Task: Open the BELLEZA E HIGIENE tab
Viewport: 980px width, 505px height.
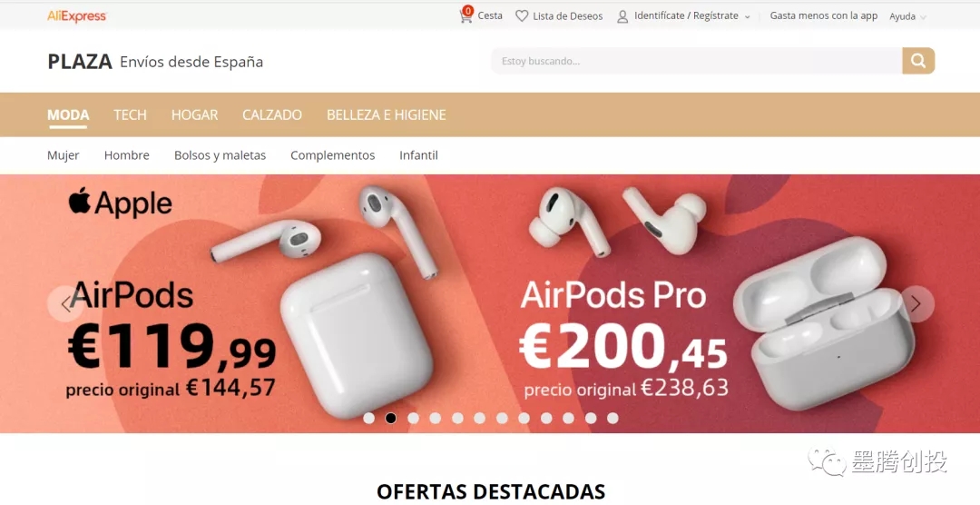Action: click(x=387, y=115)
